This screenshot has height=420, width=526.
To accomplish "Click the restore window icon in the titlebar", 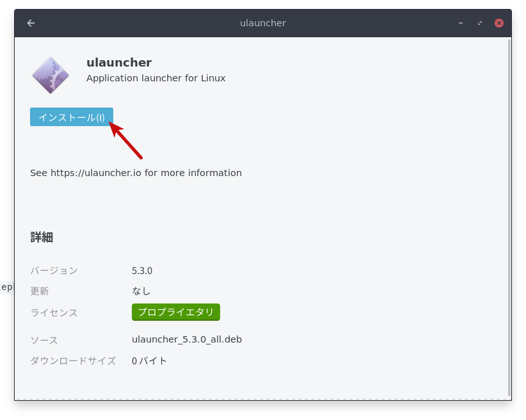I will (479, 22).
